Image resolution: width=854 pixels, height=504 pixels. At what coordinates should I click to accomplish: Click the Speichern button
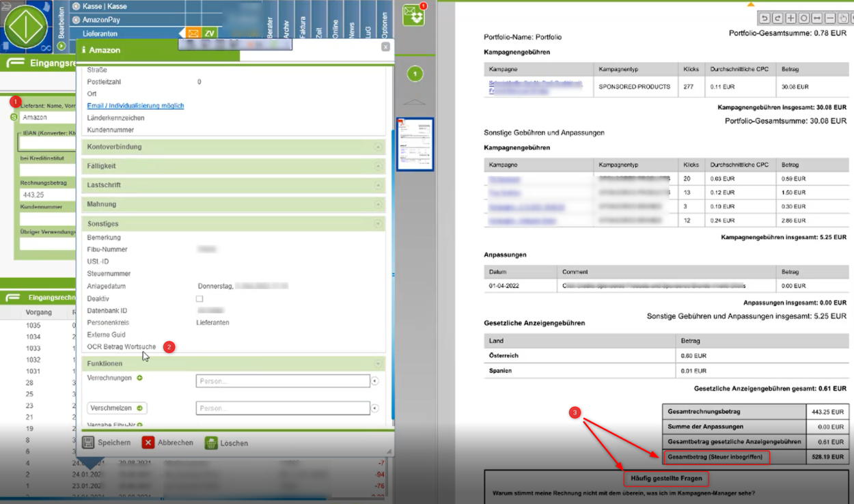107,443
